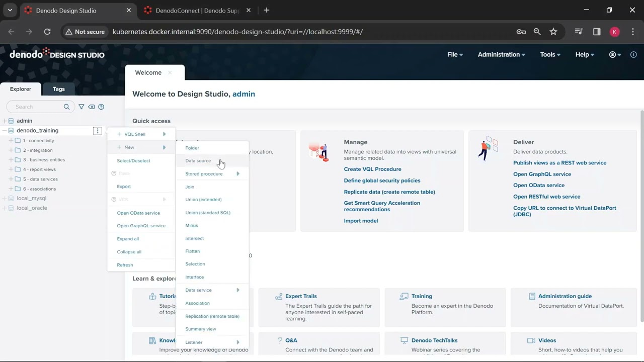Select Data source in the New submenu
644x362 pixels.
[x=212, y=161]
